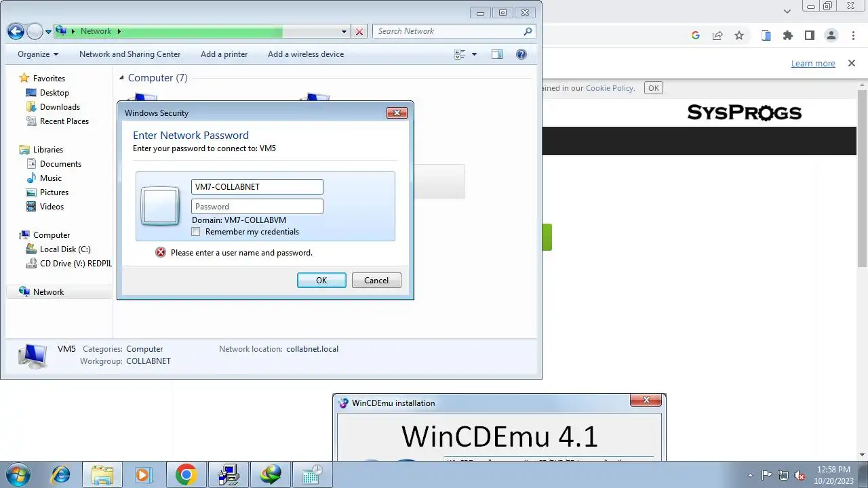Expand the address bar history dropdown

(x=344, y=31)
